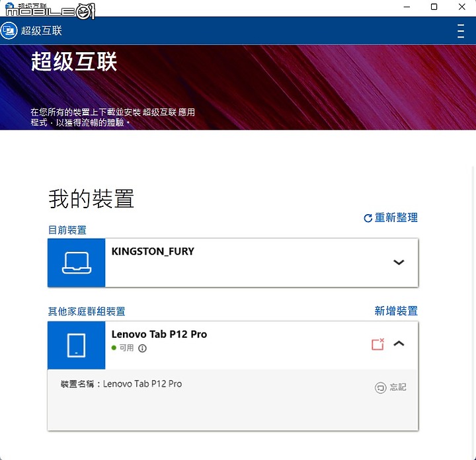Open the info icon next to 可用 status
476x460 pixels.
[142, 348]
